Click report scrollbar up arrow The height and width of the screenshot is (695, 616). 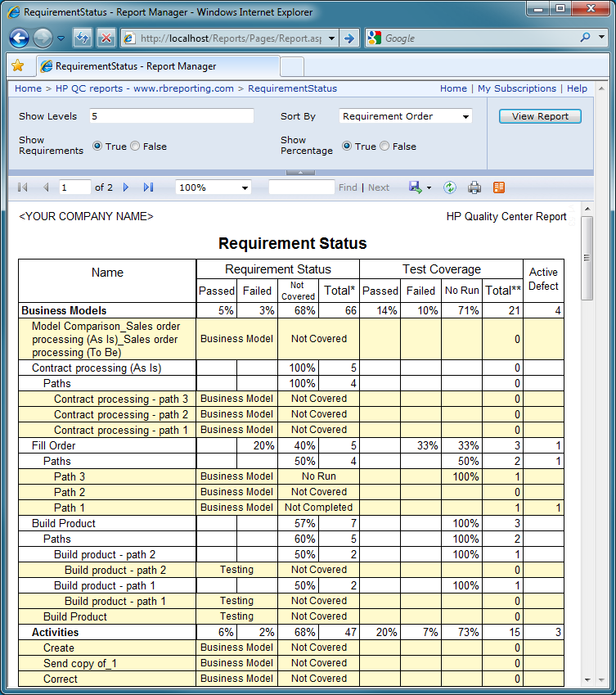click(x=587, y=208)
